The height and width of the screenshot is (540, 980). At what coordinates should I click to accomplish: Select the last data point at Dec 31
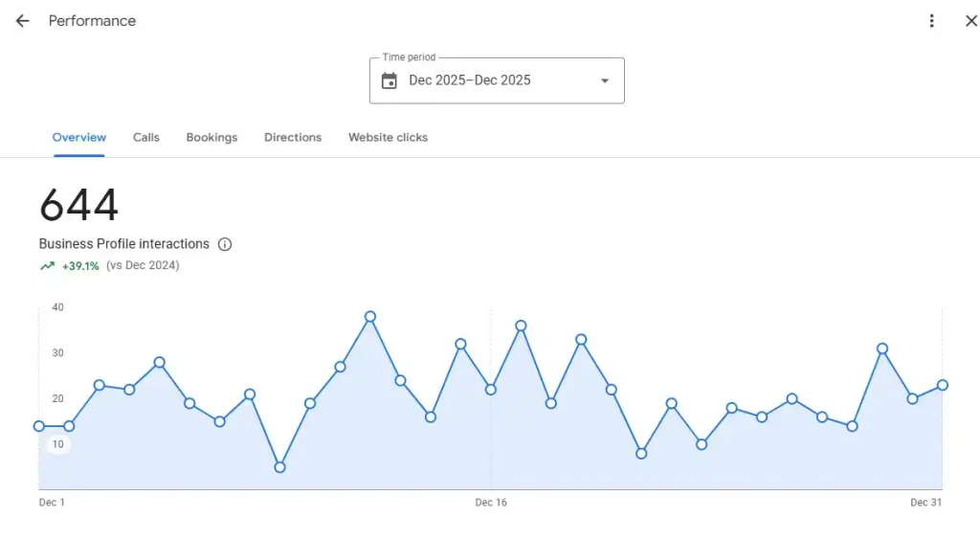(943, 385)
